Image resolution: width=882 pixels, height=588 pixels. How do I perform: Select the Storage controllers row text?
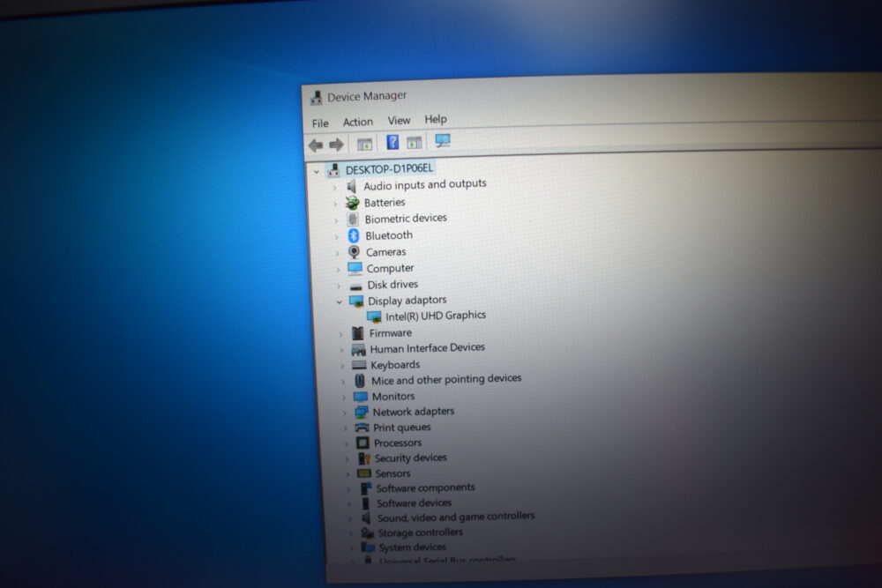click(420, 532)
